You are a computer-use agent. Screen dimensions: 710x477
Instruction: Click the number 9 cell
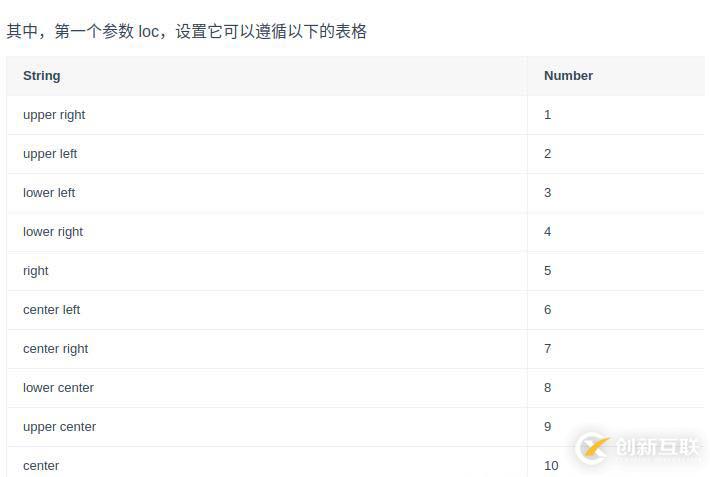pos(548,427)
